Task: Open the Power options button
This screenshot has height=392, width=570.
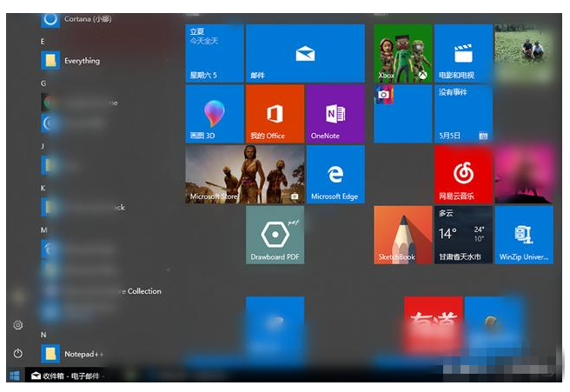Action: [17, 353]
